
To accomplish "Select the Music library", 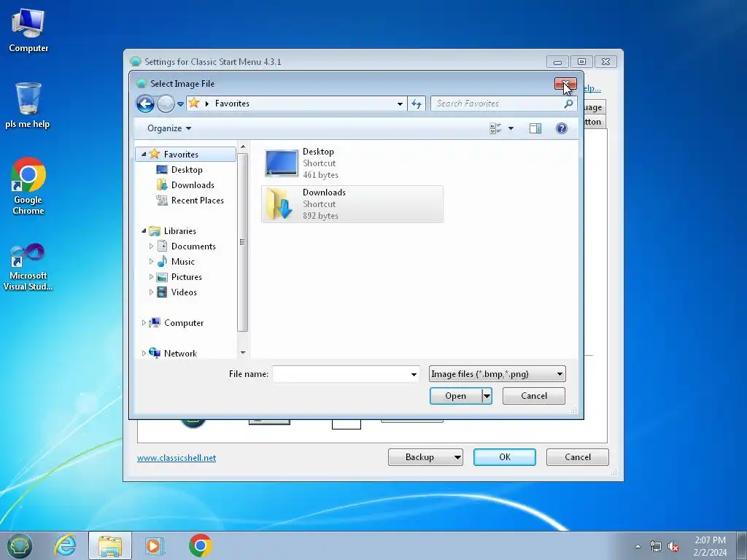I will tap(183, 262).
